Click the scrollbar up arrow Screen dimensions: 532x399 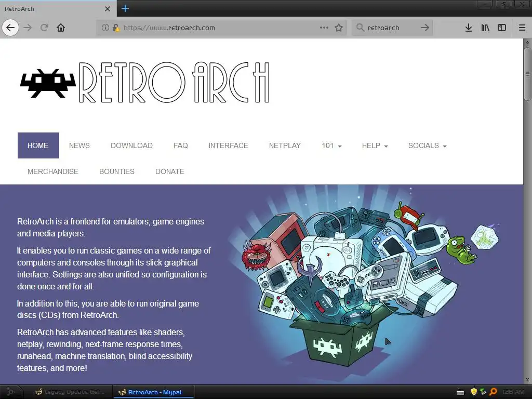click(527, 43)
